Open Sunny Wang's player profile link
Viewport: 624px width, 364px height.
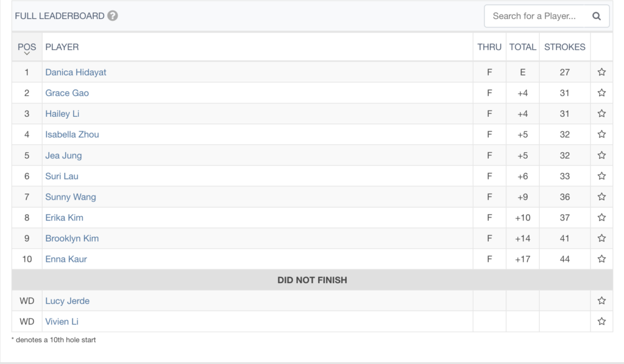click(71, 197)
